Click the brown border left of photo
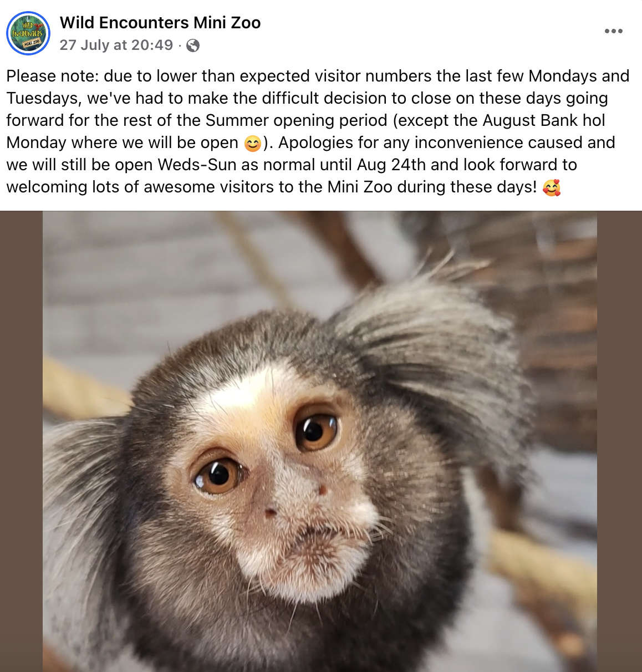 point(21,441)
